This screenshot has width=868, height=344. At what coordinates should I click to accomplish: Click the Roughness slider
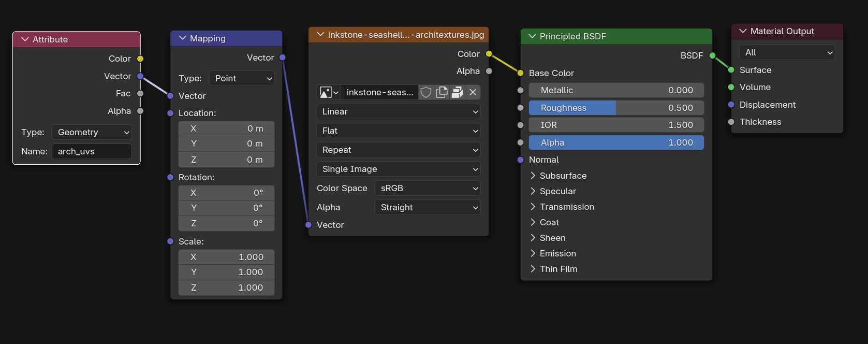[616, 108]
